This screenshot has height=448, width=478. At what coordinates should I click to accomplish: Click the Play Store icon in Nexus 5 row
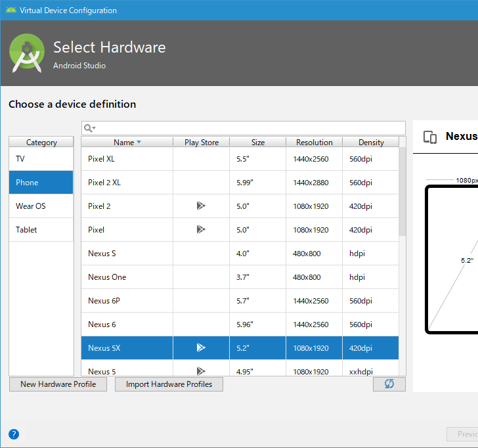pyautogui.click(x=201, y=371)
